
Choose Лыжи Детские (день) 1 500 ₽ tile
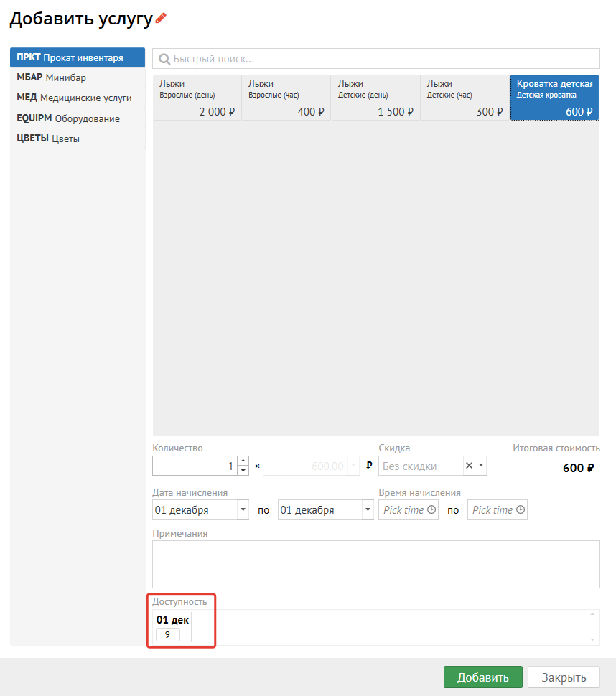pos(375,98)
